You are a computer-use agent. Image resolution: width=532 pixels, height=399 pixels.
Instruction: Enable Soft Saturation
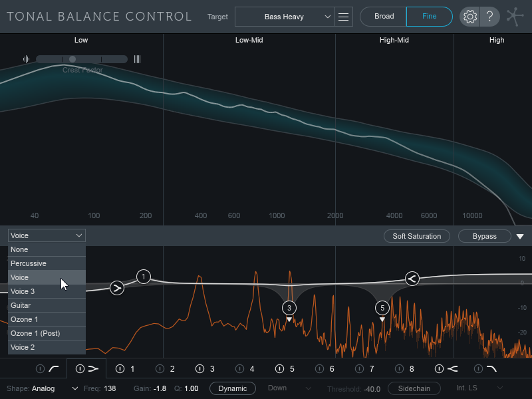point(417,236)
